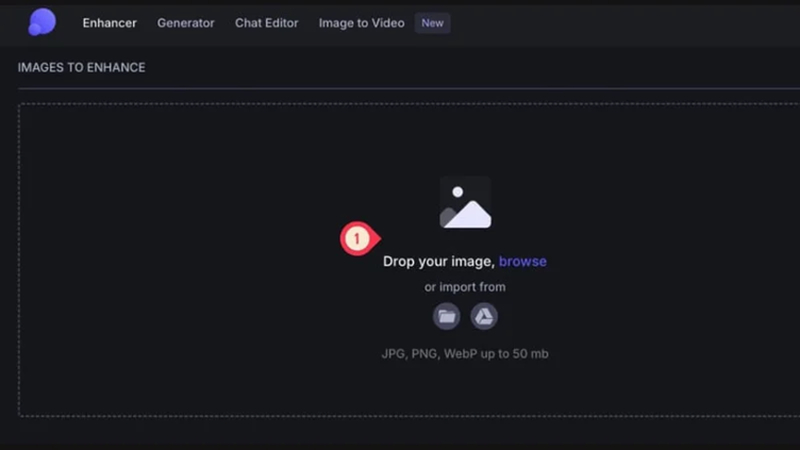Import from the folder icon
This screenshot has width=800, height=450.
point(446,316)
